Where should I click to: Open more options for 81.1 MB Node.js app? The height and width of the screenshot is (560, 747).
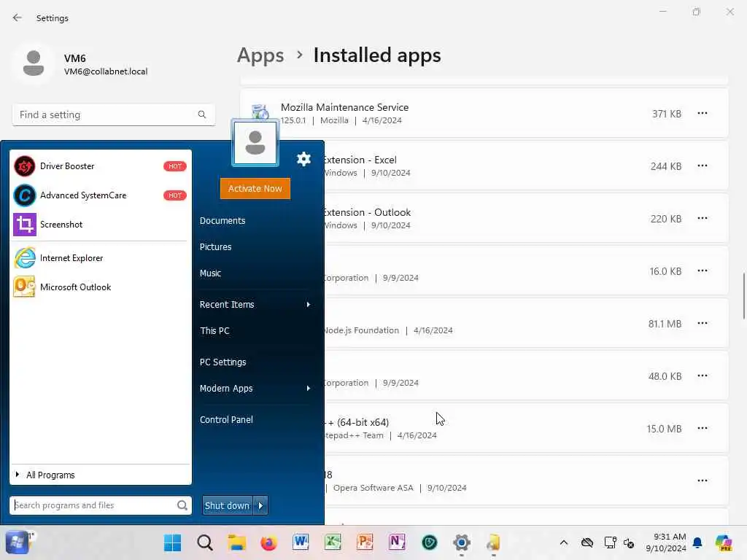click(703, 323)
